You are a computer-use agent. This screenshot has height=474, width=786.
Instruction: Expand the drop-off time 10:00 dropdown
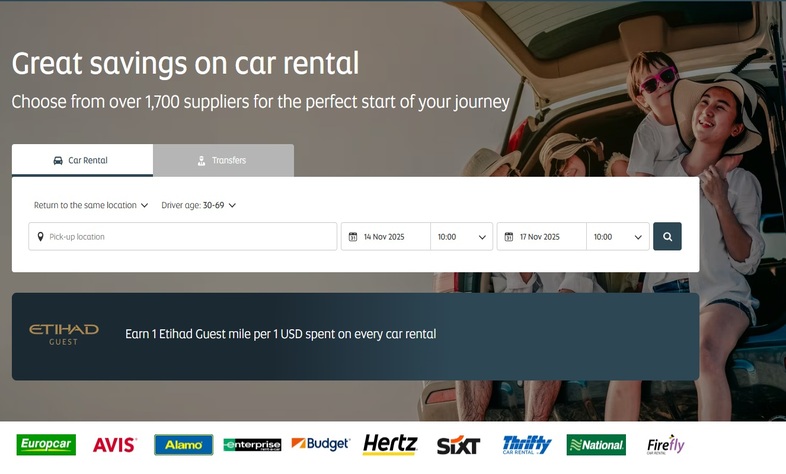click(617, 237)
